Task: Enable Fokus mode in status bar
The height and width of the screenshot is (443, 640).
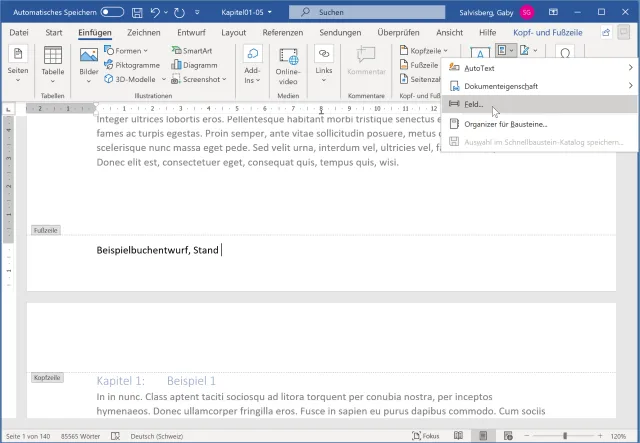Action: [426, 436]
